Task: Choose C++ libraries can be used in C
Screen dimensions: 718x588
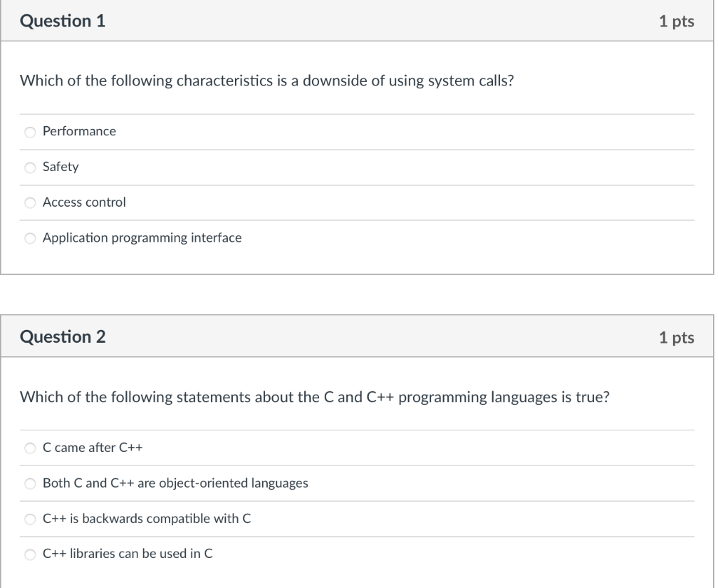Action: click(30, 554)
